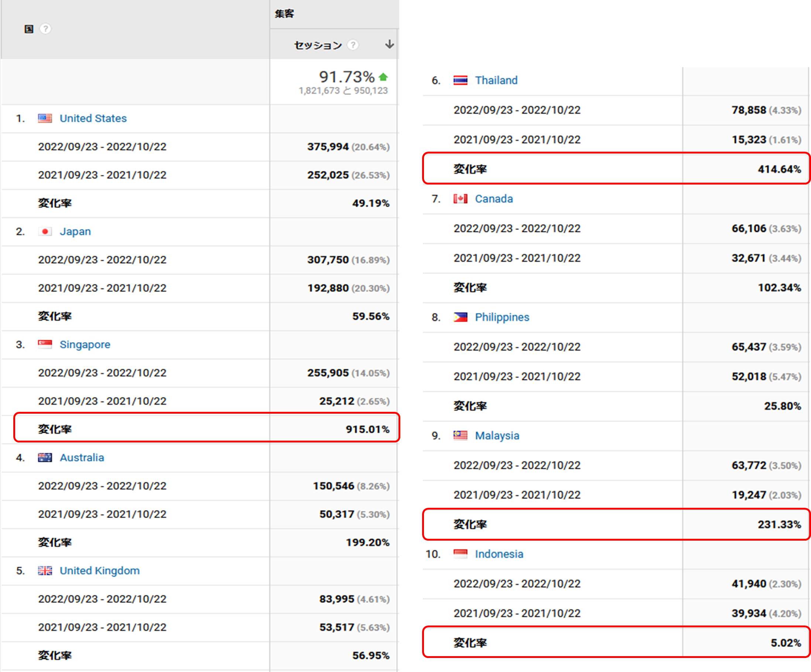Click the Canada flag icon
This screenshot has height=672, width=811.
click(x=460, y=199)
